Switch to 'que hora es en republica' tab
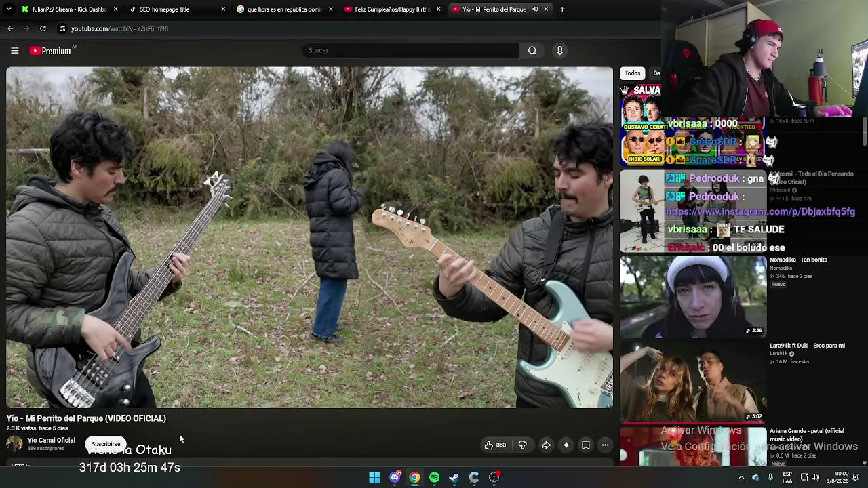This screenshot has height=488, width=868. click(285, 9)
